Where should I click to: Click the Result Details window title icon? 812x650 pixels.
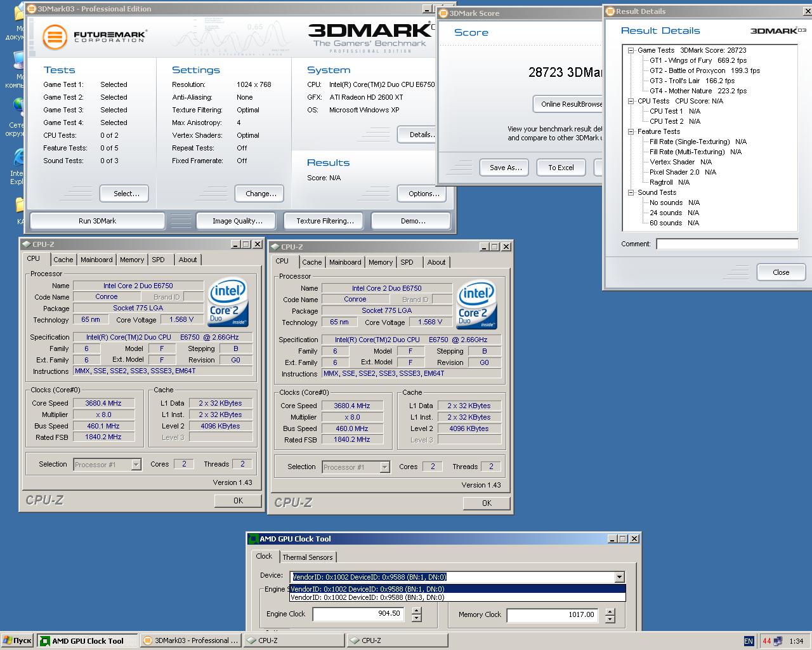point(610,11)
